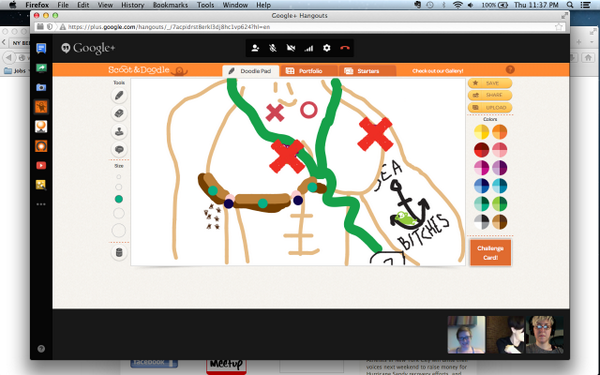Choose the largest brush size
600x375 pixels.
tap(119, 230)
